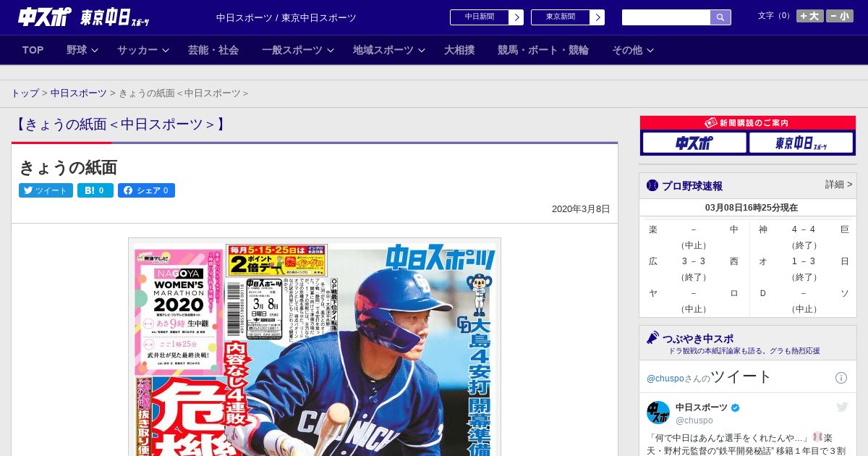Click the Hatena B! bookmark button

95,190
